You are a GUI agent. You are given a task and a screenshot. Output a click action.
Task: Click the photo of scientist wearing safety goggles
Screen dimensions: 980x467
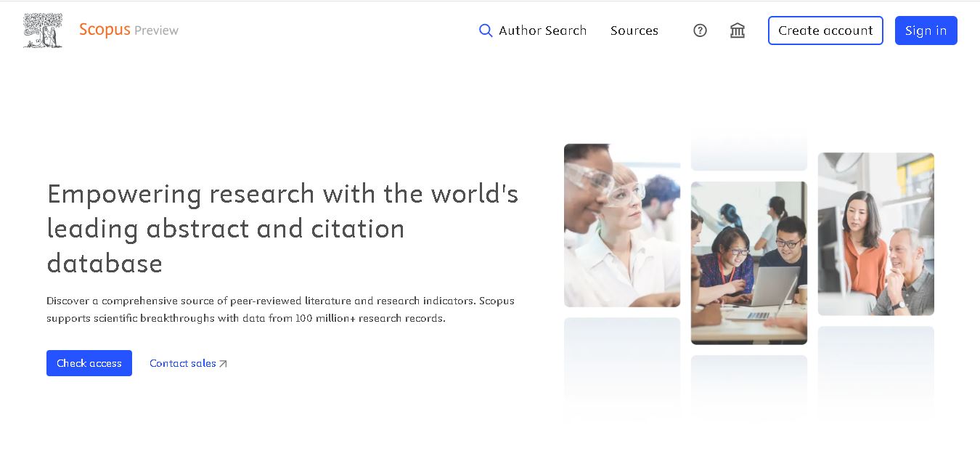(622, 225)
